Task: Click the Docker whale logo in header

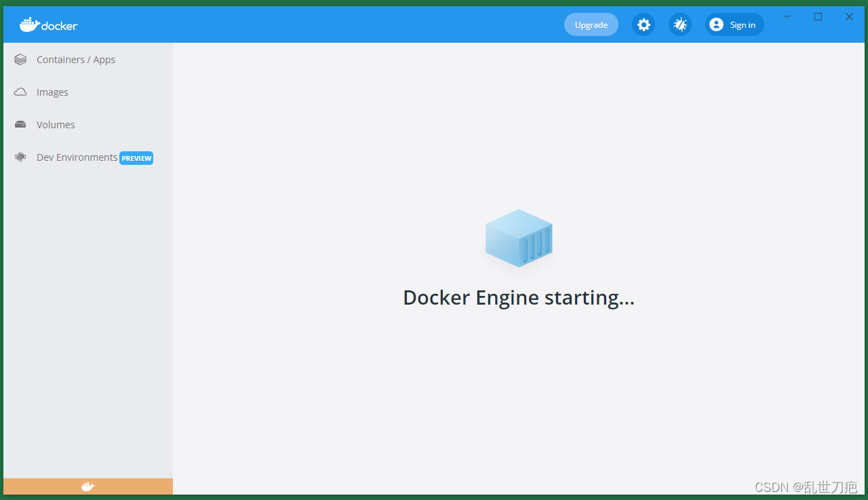Action: [49, 25]
